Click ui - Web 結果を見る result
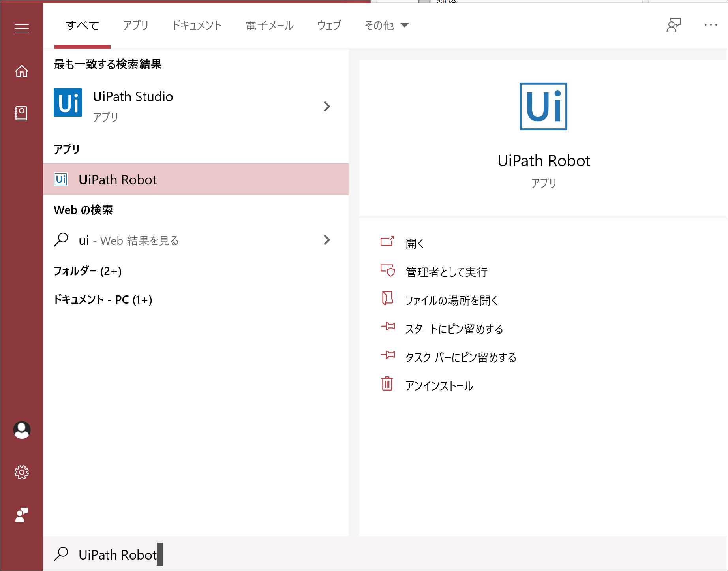 coord(196,240)
